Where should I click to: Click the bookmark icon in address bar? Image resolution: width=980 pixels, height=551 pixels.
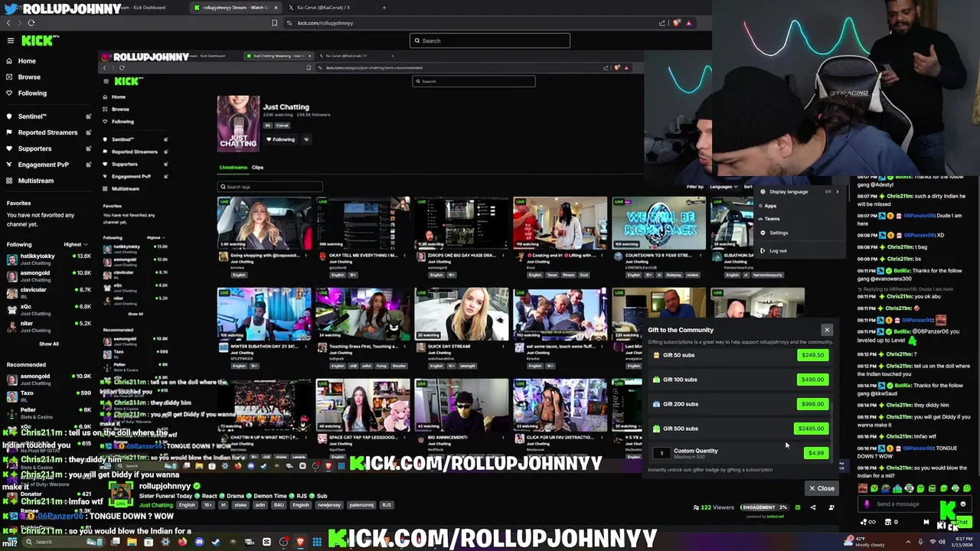(274, 23)
